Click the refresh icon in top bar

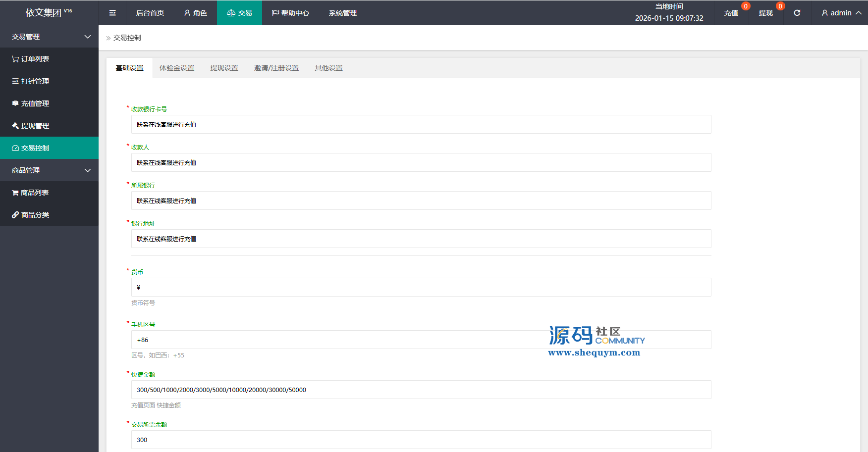797,13
